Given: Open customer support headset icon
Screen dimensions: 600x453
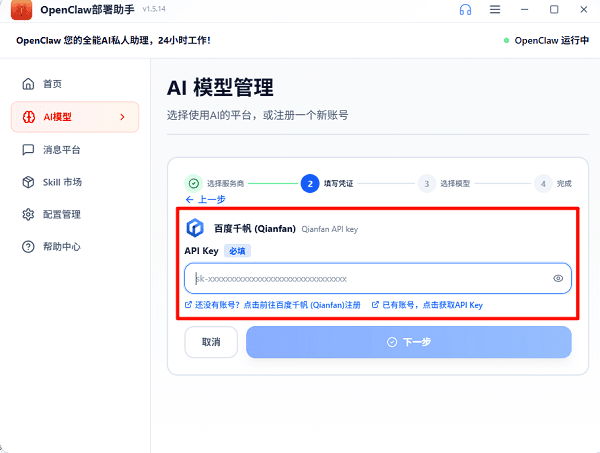Looking at the screenshot, I should 465,10.
